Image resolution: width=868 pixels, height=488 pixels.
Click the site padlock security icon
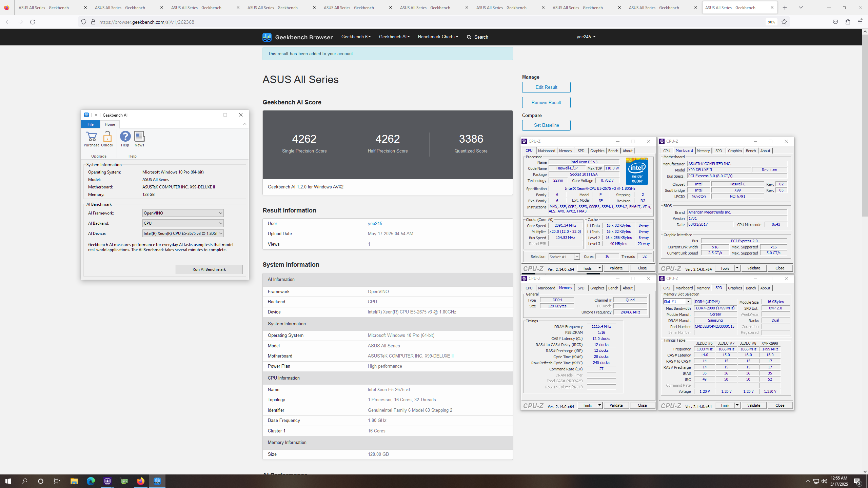pyautogui.click(x=93, y=22)
